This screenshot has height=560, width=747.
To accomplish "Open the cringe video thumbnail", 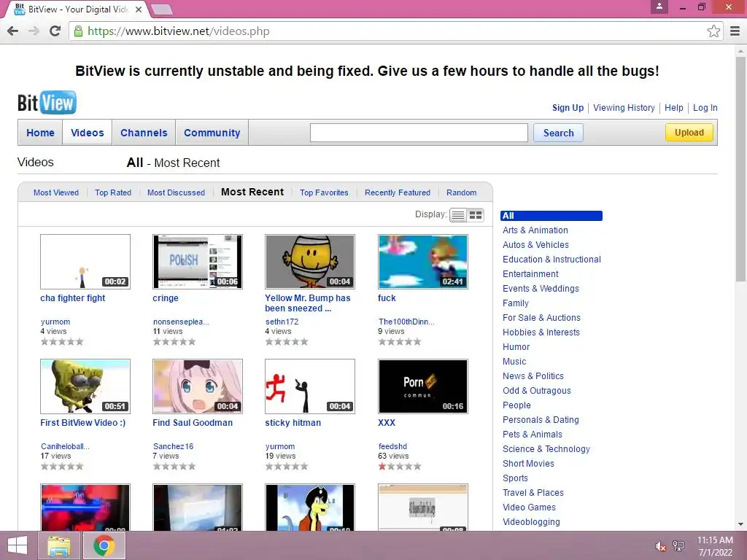I will (x=198, y=262).
